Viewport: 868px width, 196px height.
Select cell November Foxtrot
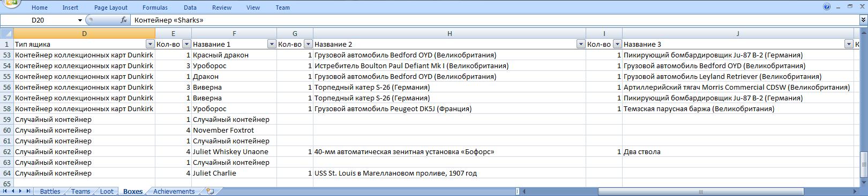234,130
